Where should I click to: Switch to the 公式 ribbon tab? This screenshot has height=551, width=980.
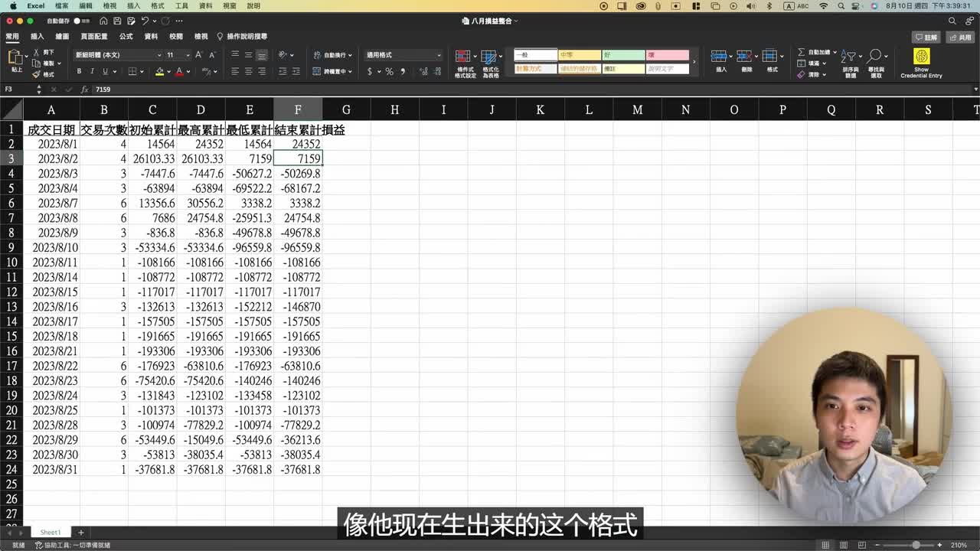[x=126, y=37]
